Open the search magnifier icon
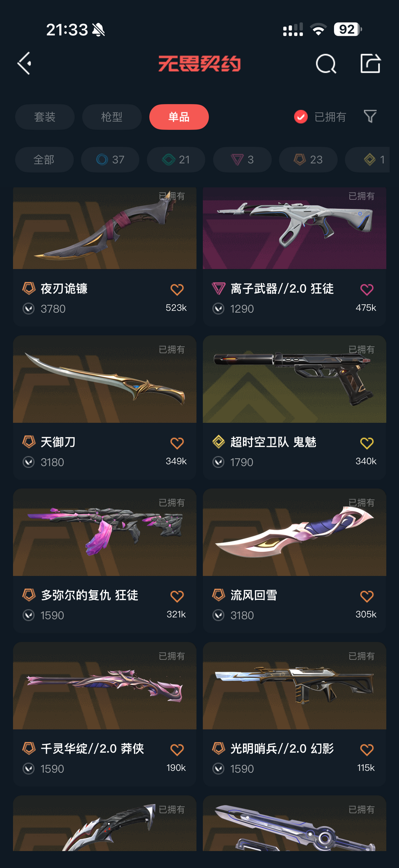The image size is (399, 868). [326, 64]
